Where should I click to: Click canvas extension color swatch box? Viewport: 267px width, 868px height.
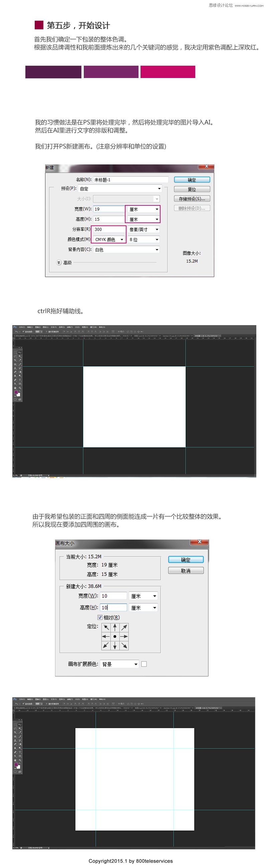coord(144,664)
